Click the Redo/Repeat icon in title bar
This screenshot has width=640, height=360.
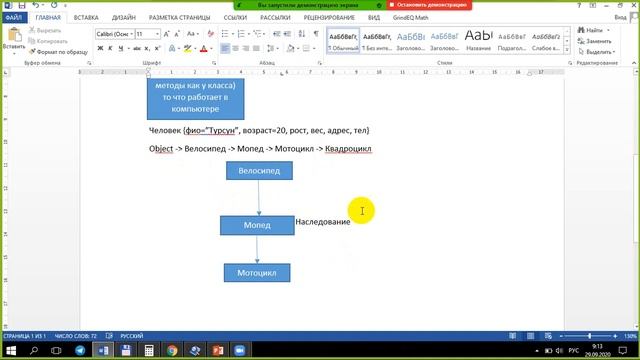click(54, 5)
